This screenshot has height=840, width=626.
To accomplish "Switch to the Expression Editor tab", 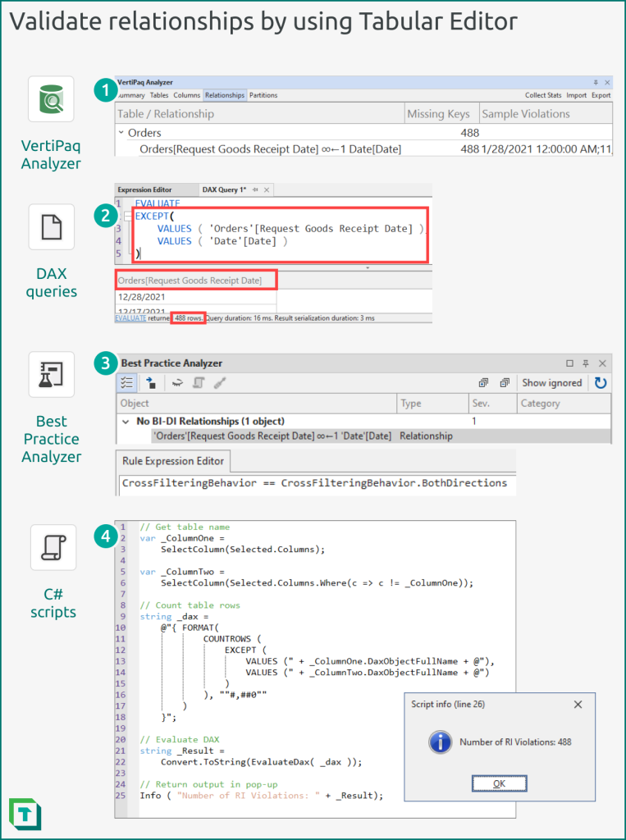I will tap(144, 189).
